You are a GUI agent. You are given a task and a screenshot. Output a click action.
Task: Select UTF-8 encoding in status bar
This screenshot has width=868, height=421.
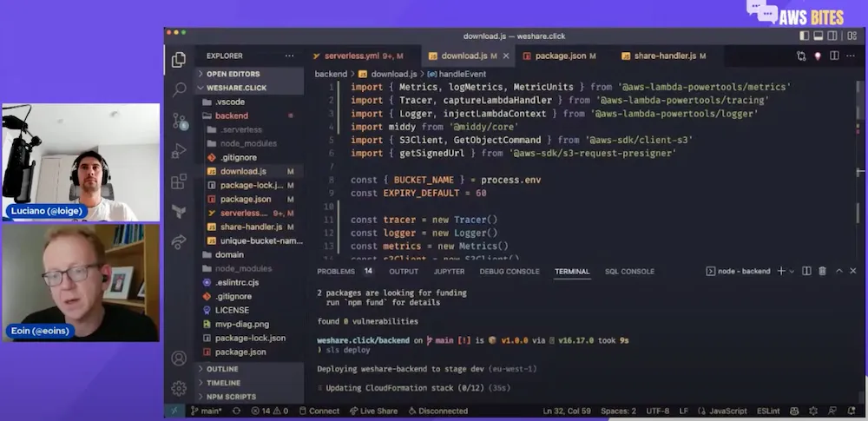click(658, 411)
